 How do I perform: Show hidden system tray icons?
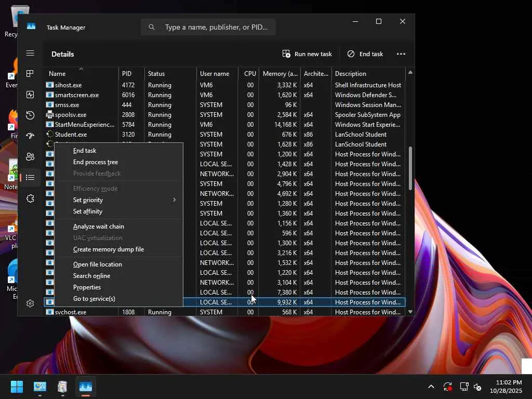[431, 387]
